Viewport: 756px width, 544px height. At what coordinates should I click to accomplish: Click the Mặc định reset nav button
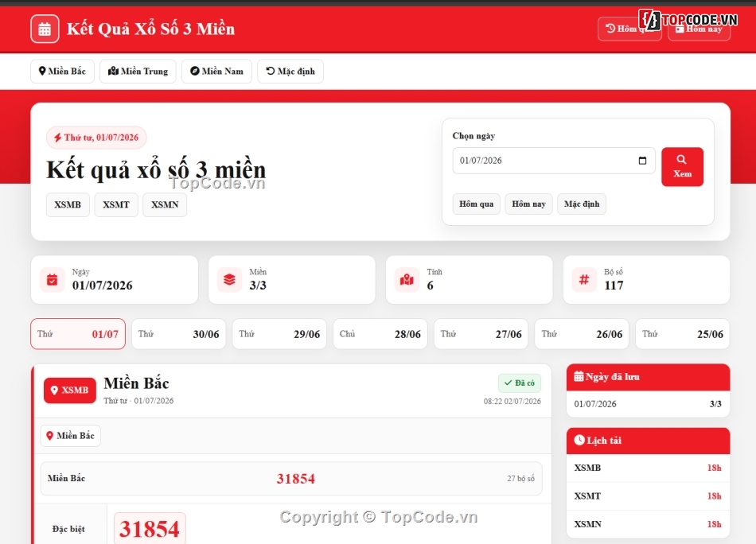290,72
